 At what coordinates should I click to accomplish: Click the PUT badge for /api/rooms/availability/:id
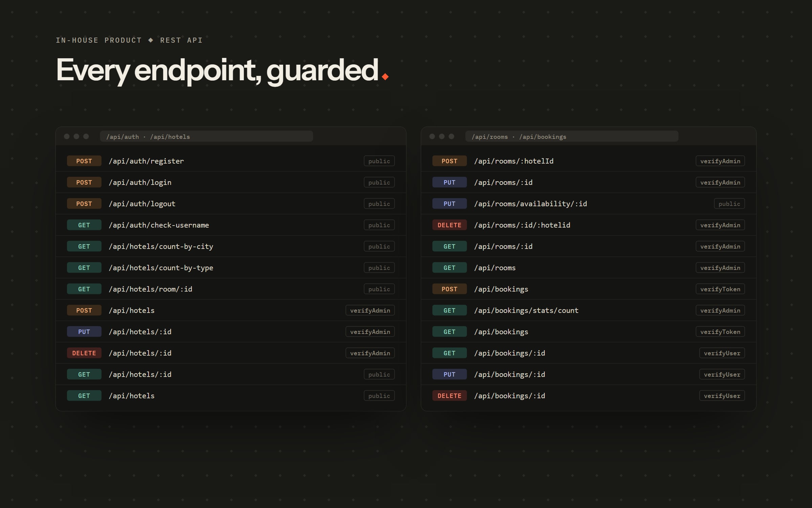pyautogui.click(x=449, y=204)
